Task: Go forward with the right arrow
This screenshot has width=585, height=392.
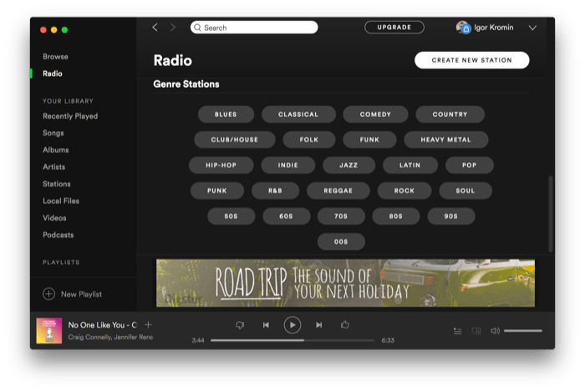Action: (173, 28)
